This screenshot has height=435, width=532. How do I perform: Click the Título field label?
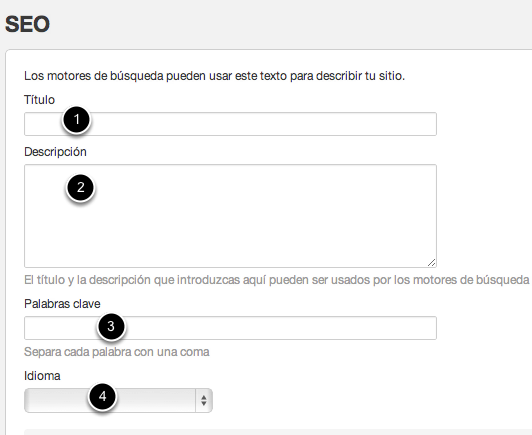[x=39, y=100]
